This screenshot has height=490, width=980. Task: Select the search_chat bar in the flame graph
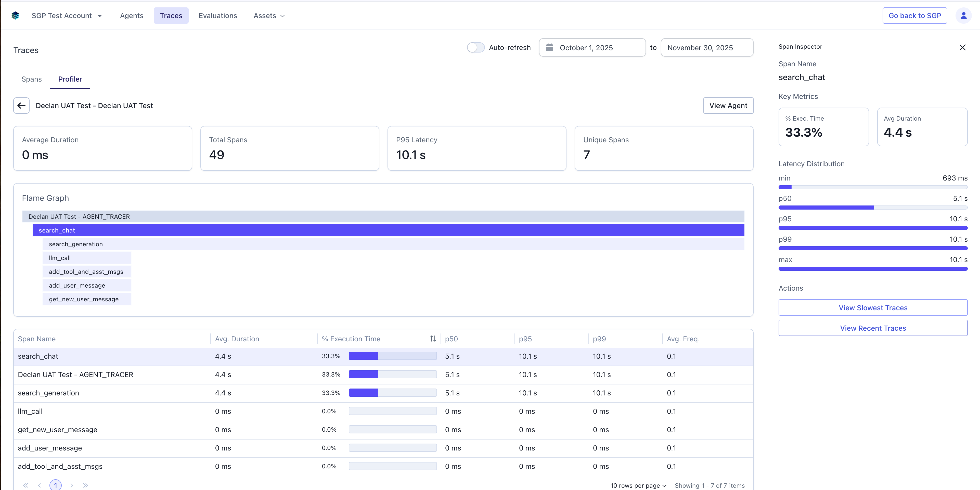(x=388, y=230)
